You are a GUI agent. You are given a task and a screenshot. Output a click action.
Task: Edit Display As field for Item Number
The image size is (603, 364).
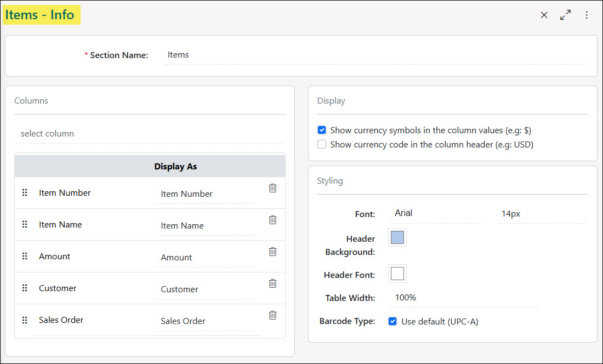(x=205, y=194)
